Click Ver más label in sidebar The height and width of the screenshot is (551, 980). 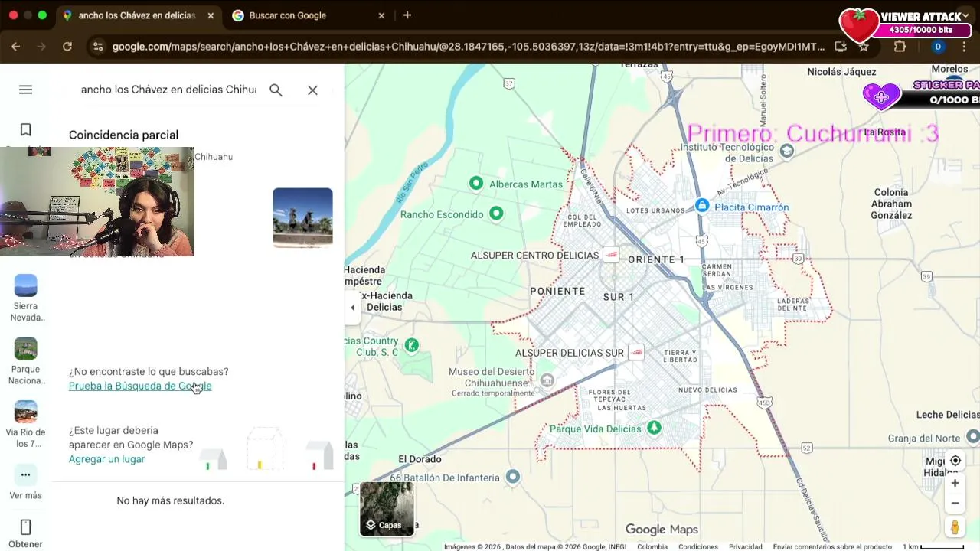[x=25, y=495]
